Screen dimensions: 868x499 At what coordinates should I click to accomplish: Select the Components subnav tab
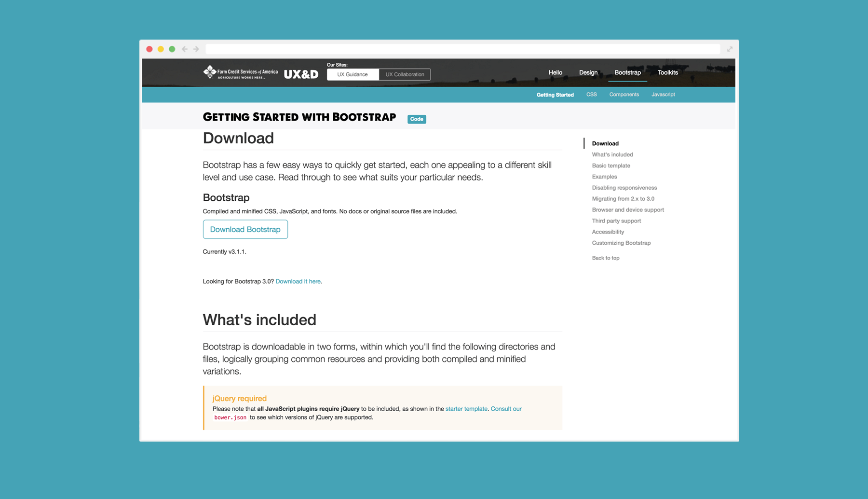click(624, 95)
